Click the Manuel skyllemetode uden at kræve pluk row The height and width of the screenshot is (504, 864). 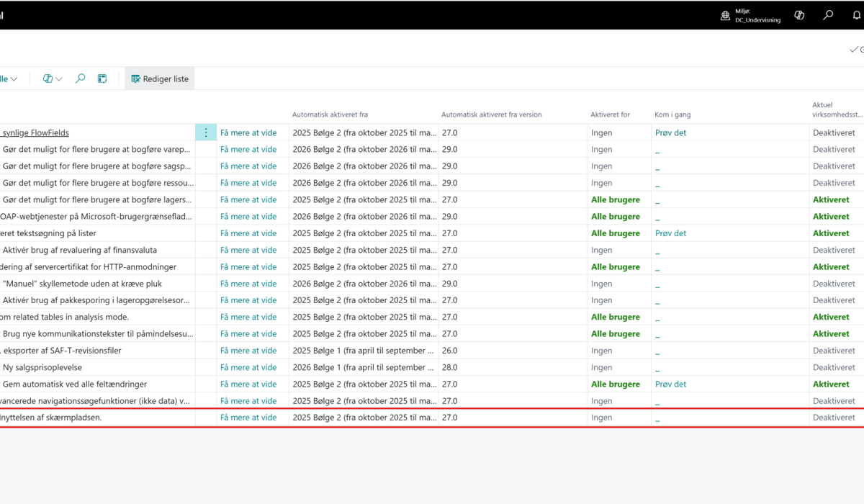82,284
